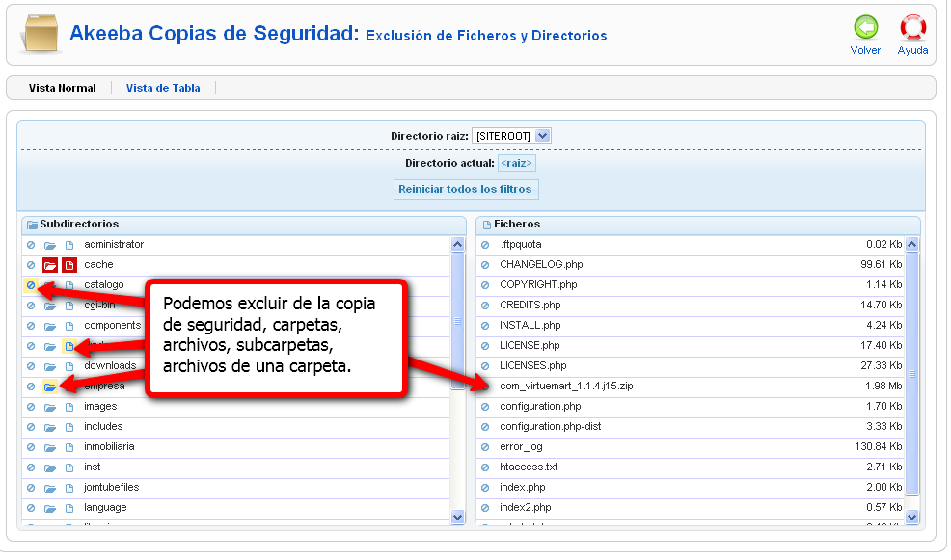Toggle exclude icon for catalogo directory

[31, 285]
